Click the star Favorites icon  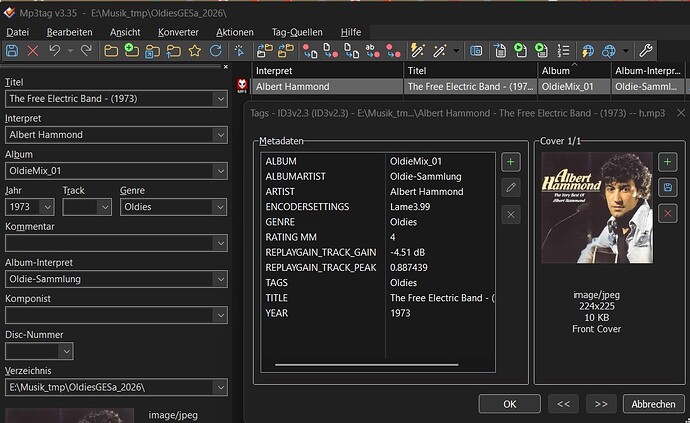(x=195, y=51)
